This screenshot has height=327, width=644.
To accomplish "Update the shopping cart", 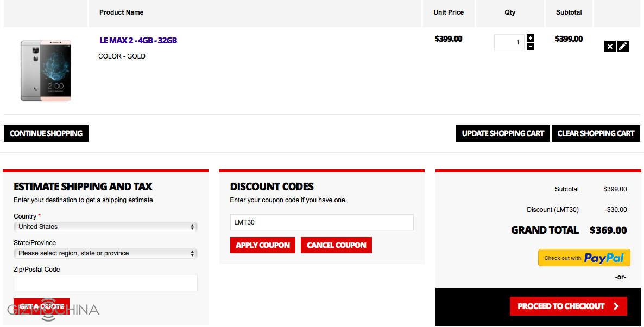I will tap(503, 133).
